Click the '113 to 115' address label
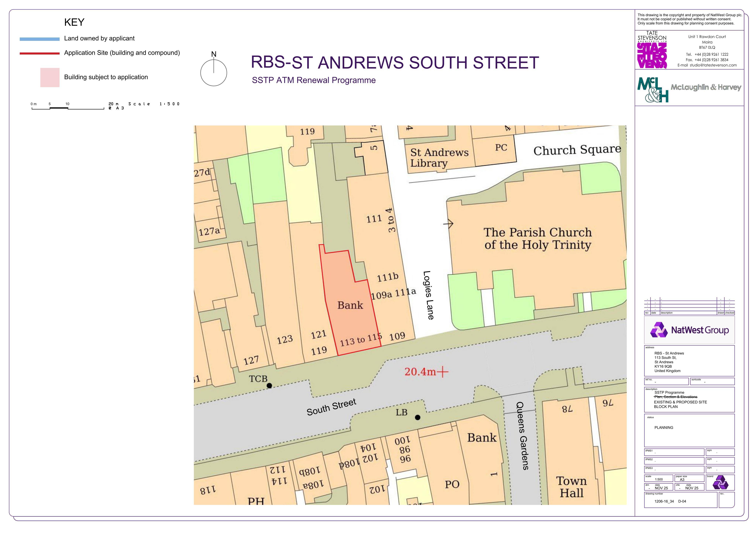The height and width of the screenshot is (535, 756). click(x=361, y=340)
